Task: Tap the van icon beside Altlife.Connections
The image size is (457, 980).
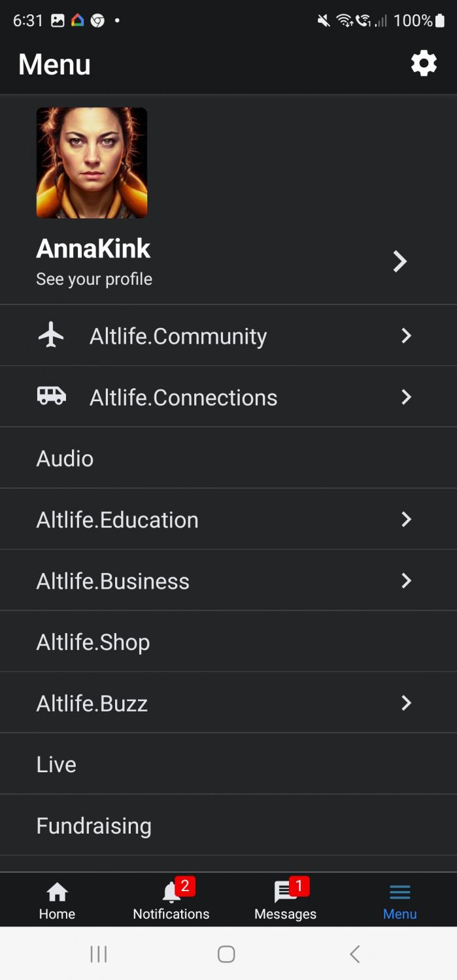Action: 51,396
